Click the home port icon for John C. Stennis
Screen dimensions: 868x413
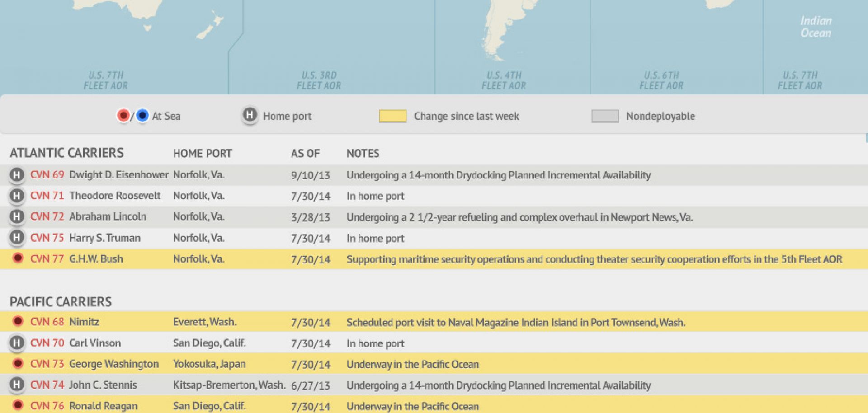(17, 385)
